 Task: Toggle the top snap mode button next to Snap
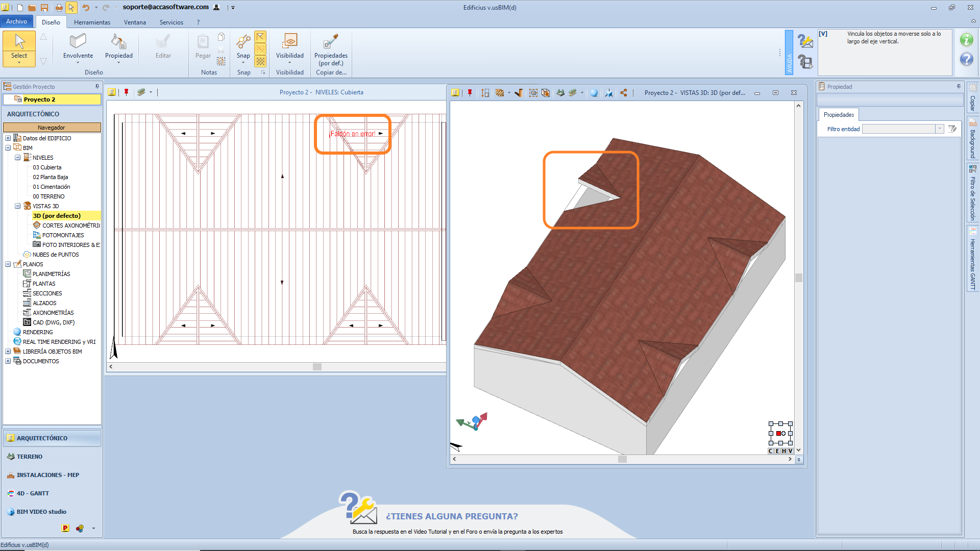(x=261, y=37)
